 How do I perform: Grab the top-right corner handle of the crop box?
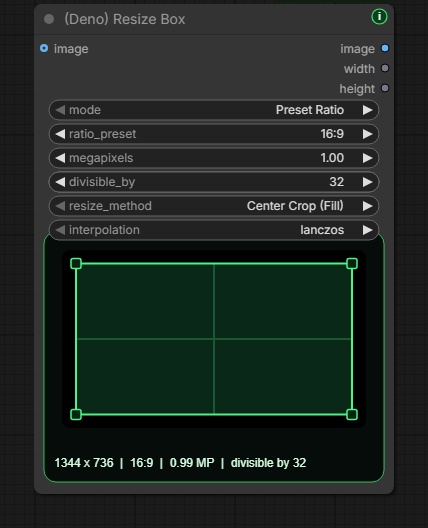pyautogui.click(x=352, y=263)
